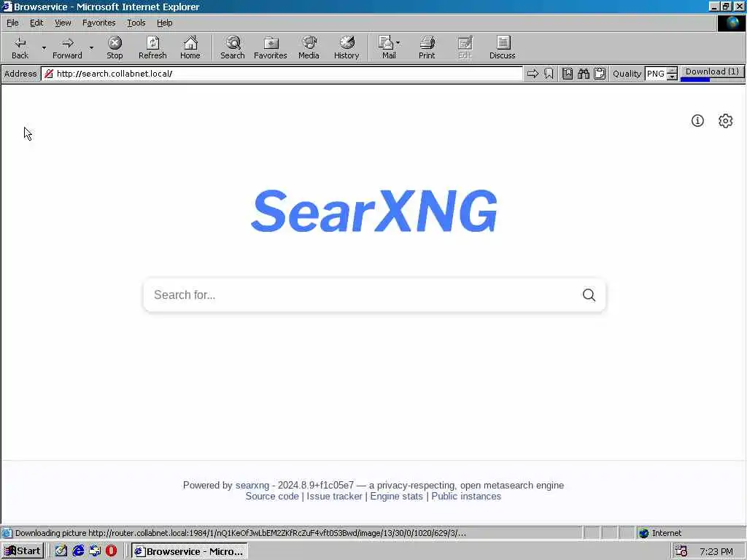This screenshot has height=560, width=747.
Task: Click the IE globe throbber logo
Action: [x=731, y=23]
